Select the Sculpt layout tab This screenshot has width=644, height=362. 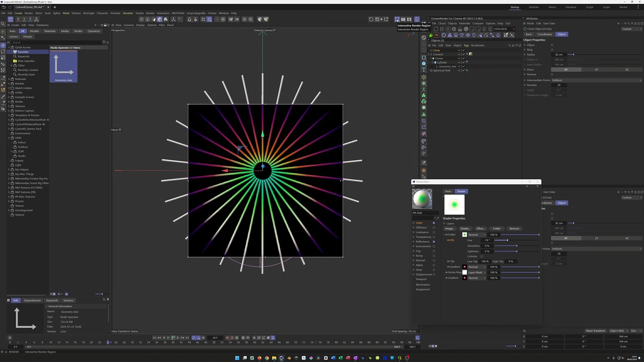(589, 7)
